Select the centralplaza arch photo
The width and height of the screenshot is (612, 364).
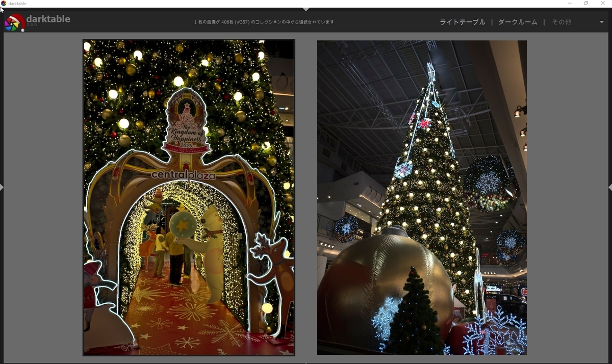[x=189, y=197]
